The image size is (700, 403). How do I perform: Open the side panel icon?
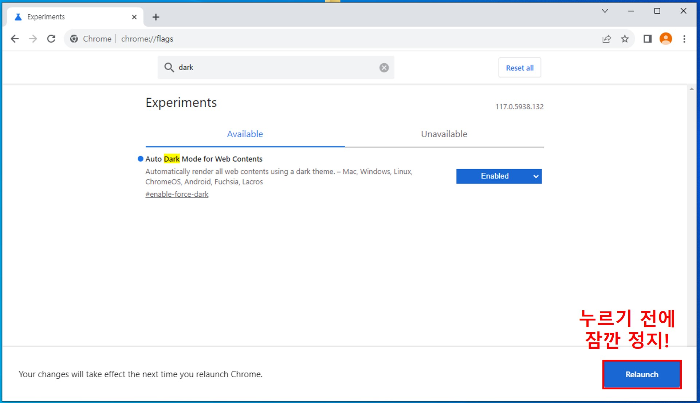(x=647, y=39)
